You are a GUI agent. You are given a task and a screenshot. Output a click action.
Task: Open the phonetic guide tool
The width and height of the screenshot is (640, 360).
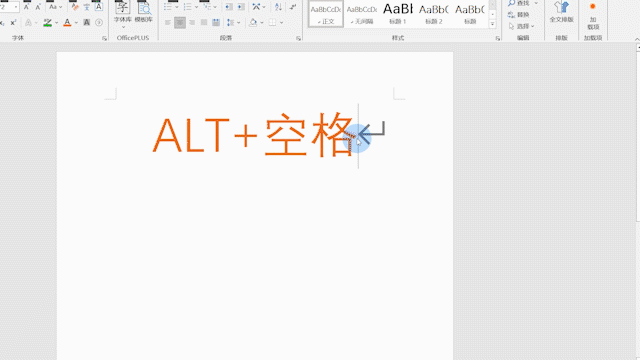tap(87, 7)
